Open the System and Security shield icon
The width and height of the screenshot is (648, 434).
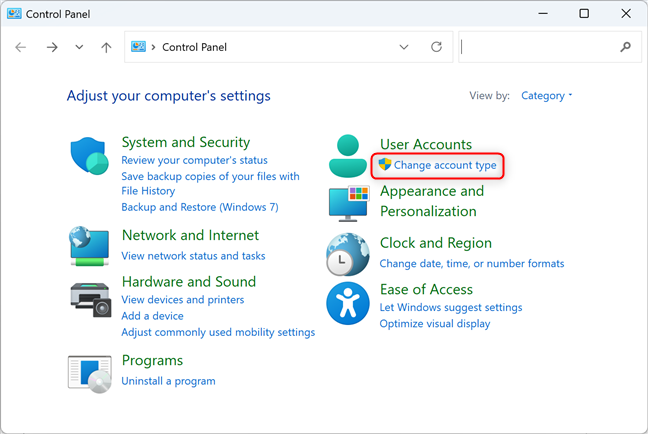[89, 156]
